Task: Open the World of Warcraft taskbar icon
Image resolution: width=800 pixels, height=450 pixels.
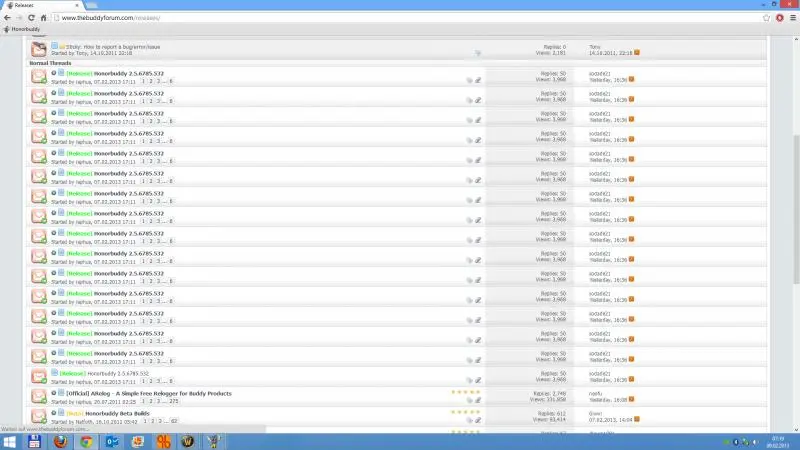Action: click(188, 442)
